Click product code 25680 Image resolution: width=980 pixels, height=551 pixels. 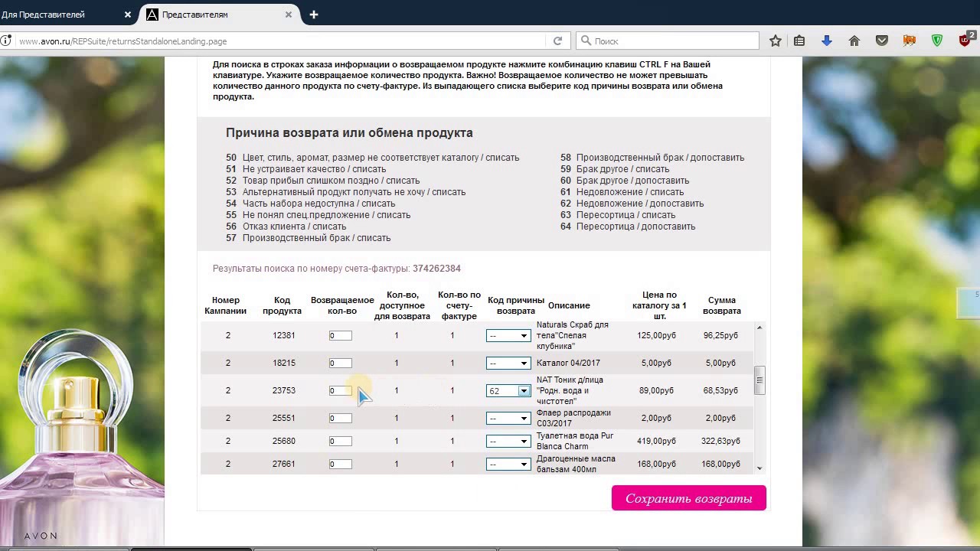(284, 442)
